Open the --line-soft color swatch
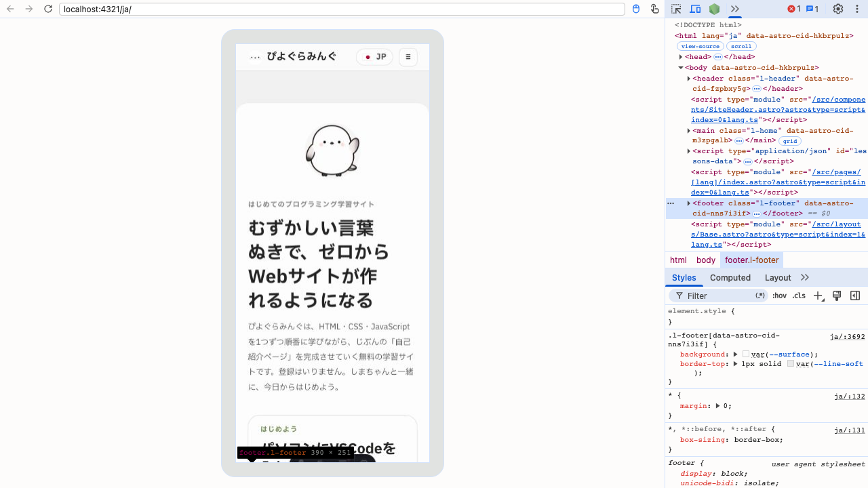 pos(791,364)
